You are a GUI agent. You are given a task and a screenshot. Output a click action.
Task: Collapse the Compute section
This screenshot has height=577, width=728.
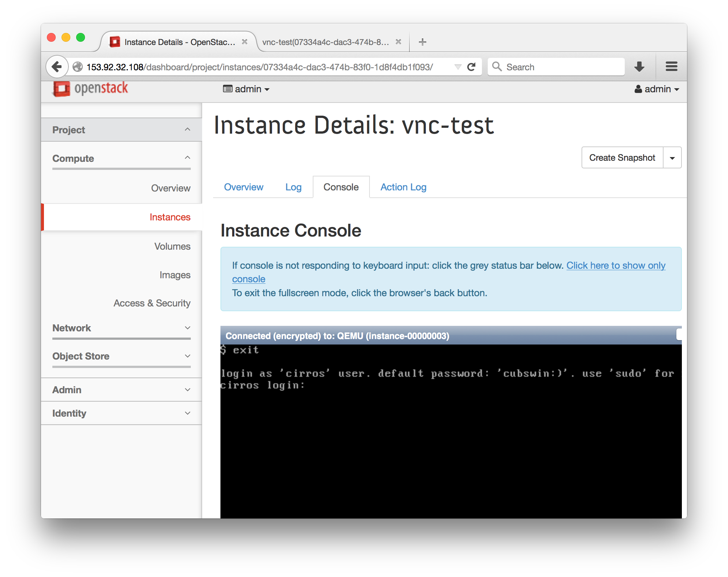pyautogui.click(x=121, y=158)
